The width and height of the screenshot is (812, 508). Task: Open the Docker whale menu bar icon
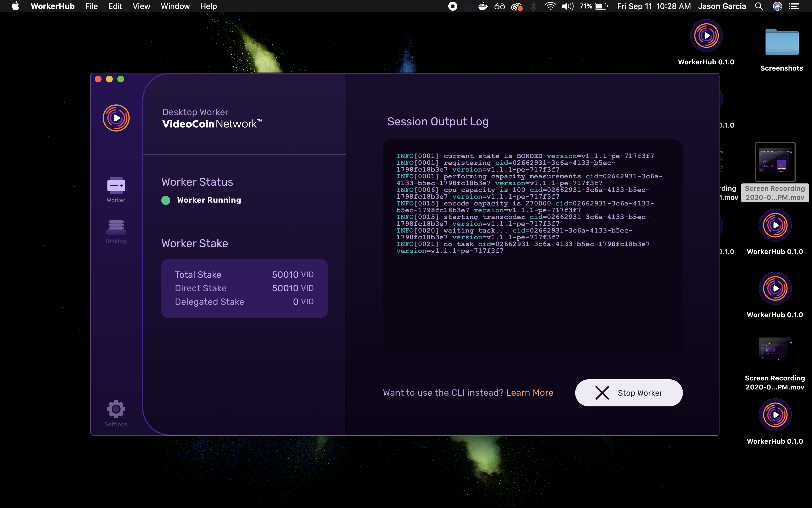click(x=483, y=6)
